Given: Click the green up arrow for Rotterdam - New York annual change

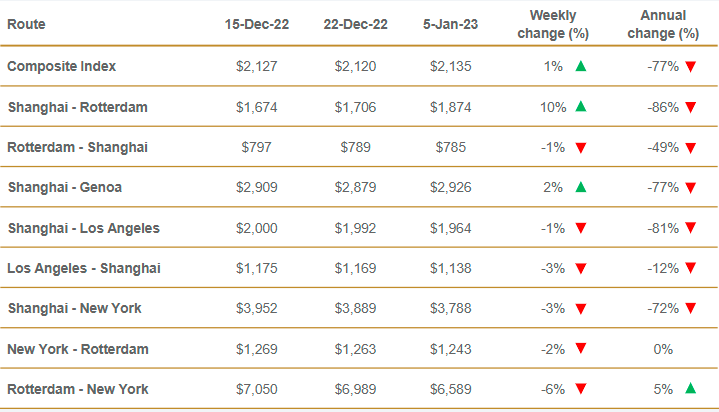Looking at the screenshot, I should point(689,389).
